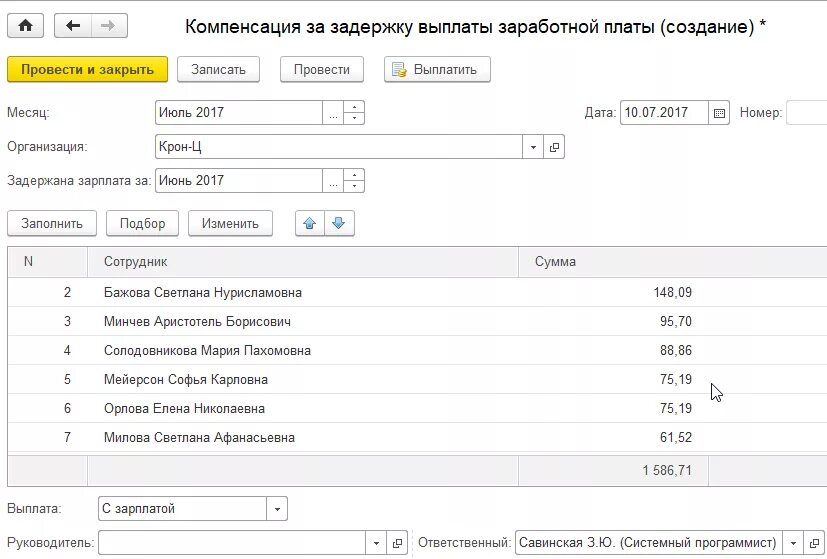Navigate back with the left arrow
The image size is (827, 559).
click(x=73, y=25)
